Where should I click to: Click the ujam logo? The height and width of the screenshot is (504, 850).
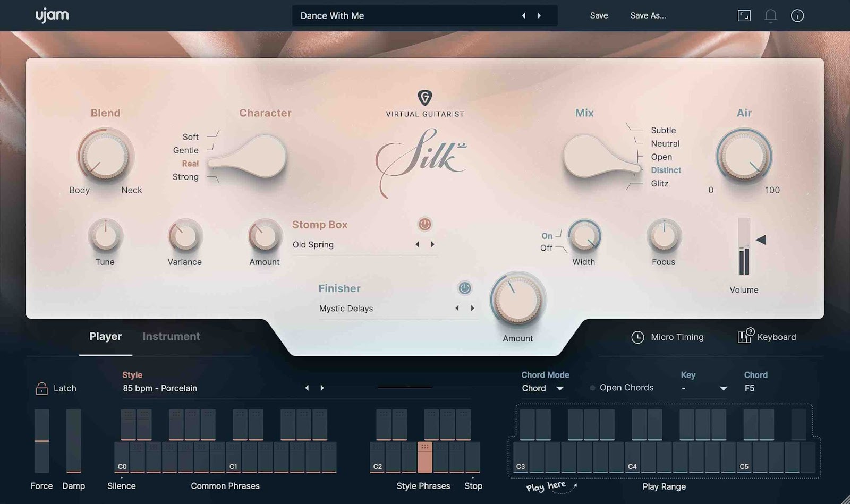coord(52,15)
